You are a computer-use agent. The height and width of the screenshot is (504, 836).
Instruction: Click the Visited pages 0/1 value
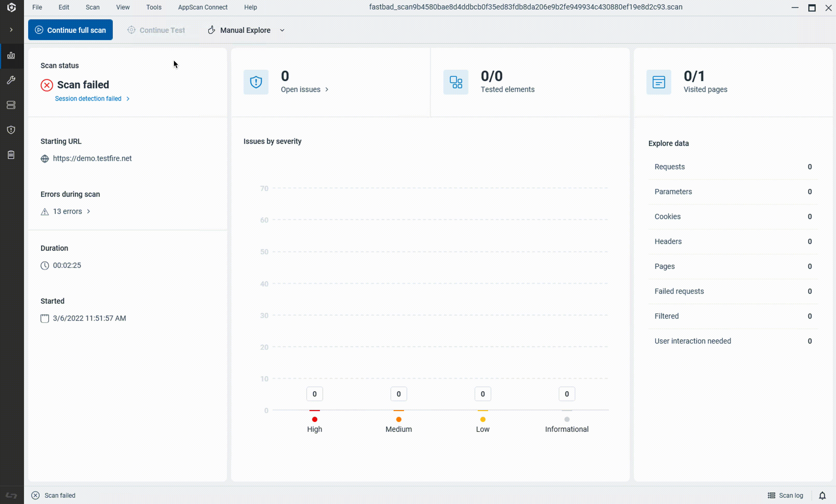tap(694, 76)
